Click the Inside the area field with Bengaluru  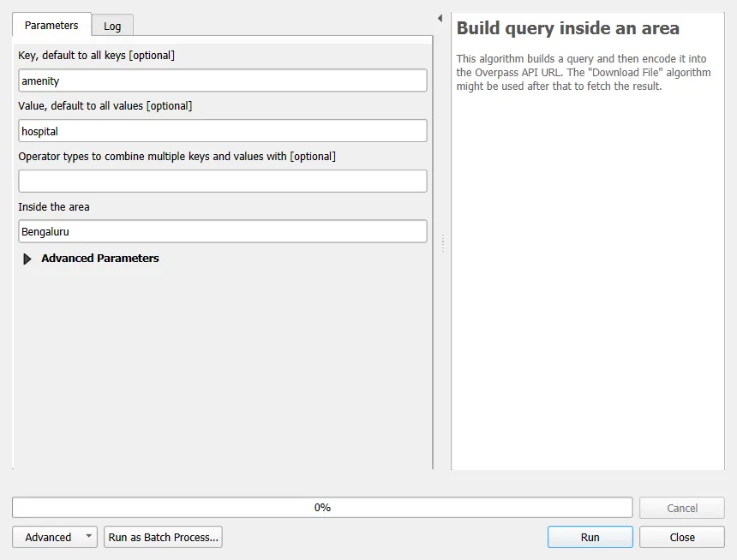[x=223, y=231]
